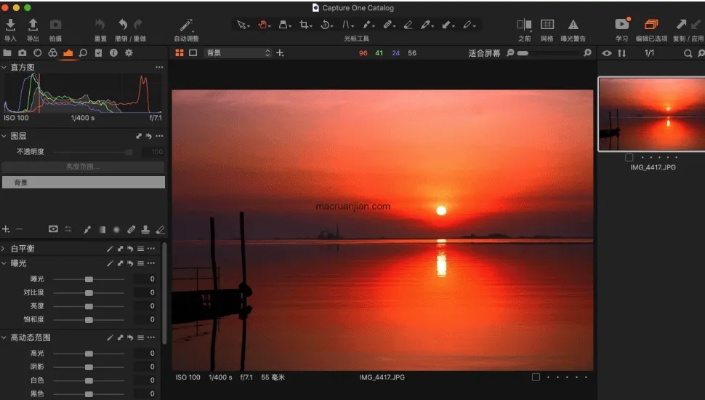Screen dimensions: 705x400
Task: Click Edit Selected (编辑已选项) icon
Action: [651, 24]
